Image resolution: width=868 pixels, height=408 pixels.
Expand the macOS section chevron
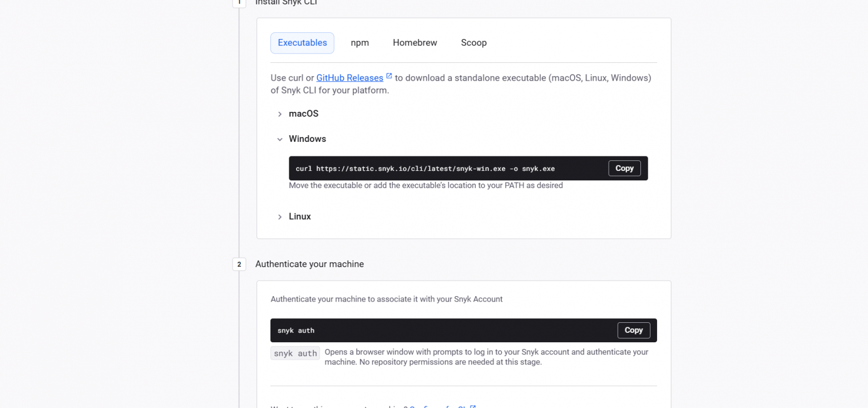pyautogui.click(x=280, y=114)
